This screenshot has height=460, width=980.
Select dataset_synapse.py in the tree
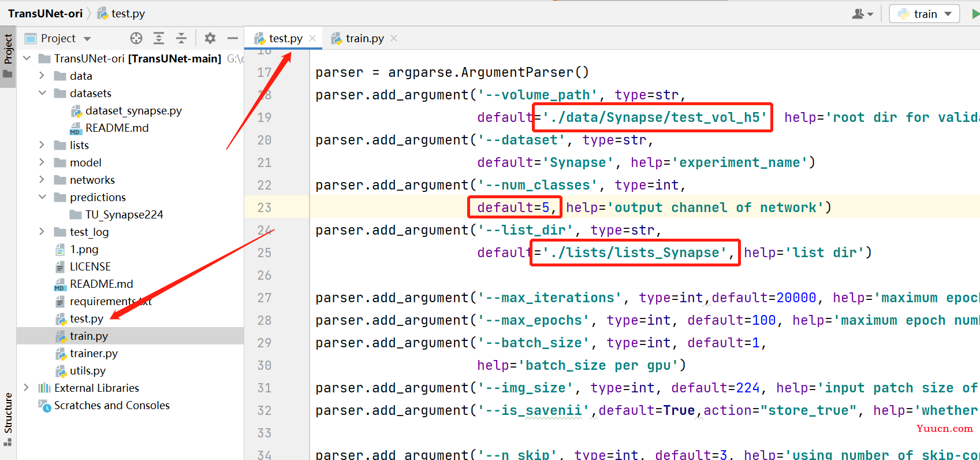pyautogui.click(x=133, y=110)
